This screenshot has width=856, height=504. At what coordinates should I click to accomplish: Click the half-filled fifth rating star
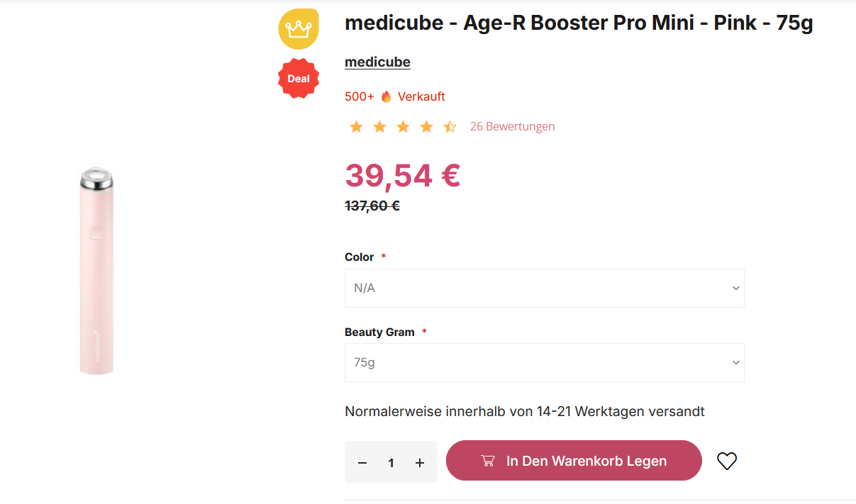click(450, 127)
